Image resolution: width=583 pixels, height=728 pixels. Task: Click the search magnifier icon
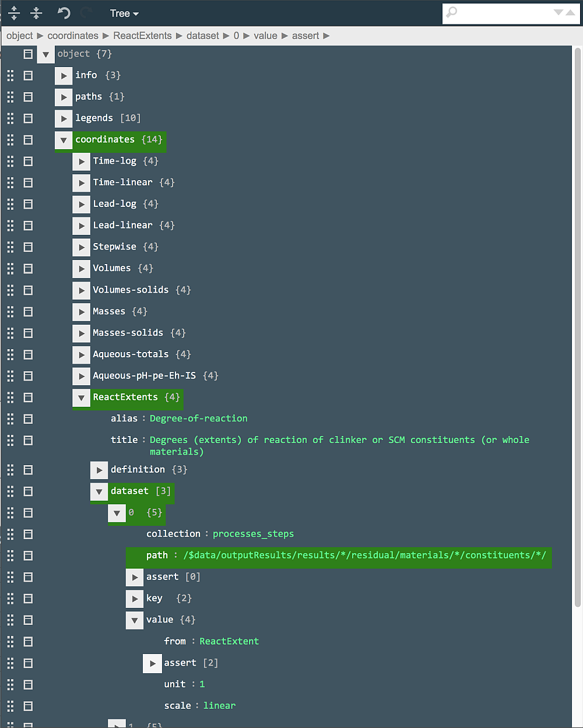[x=450, y=13]
